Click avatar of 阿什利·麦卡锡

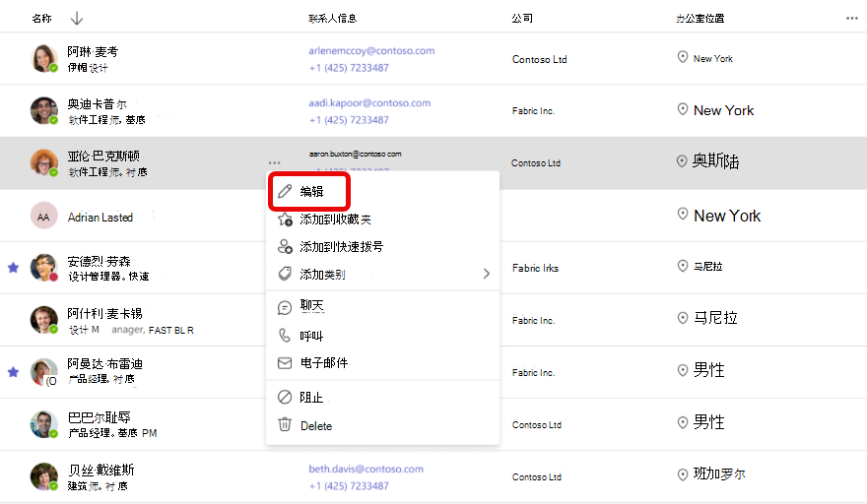44,320
